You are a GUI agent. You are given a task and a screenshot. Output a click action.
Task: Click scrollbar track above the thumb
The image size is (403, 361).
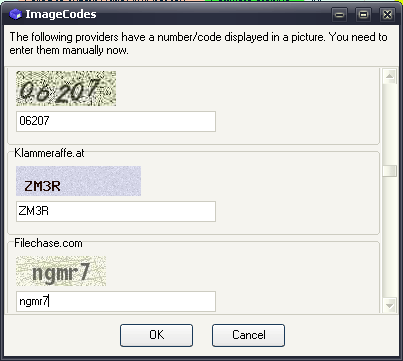click(389, 124)
